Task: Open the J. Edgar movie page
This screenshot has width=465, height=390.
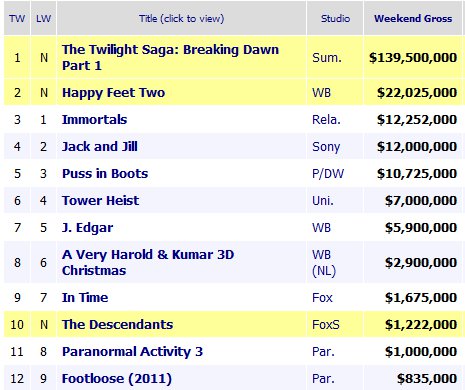Action: [87, 228]
